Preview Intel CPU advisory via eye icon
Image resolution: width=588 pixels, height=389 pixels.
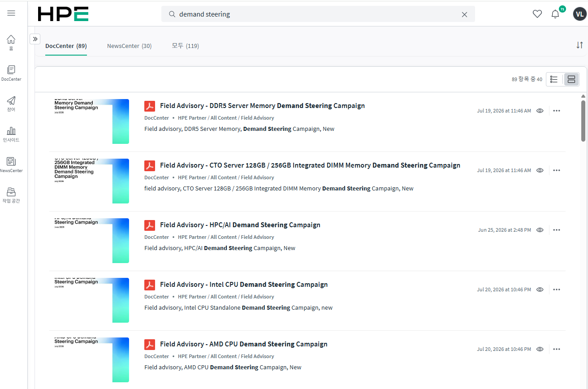click(x=540, y=290)
